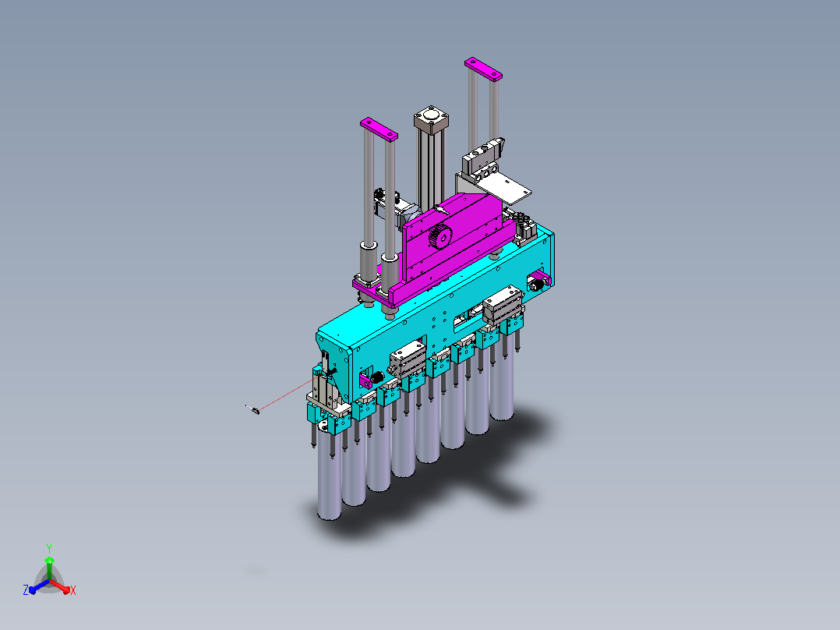
Task: Click the blue Z axis of the orientation triad
Action: tap(39, 586)
